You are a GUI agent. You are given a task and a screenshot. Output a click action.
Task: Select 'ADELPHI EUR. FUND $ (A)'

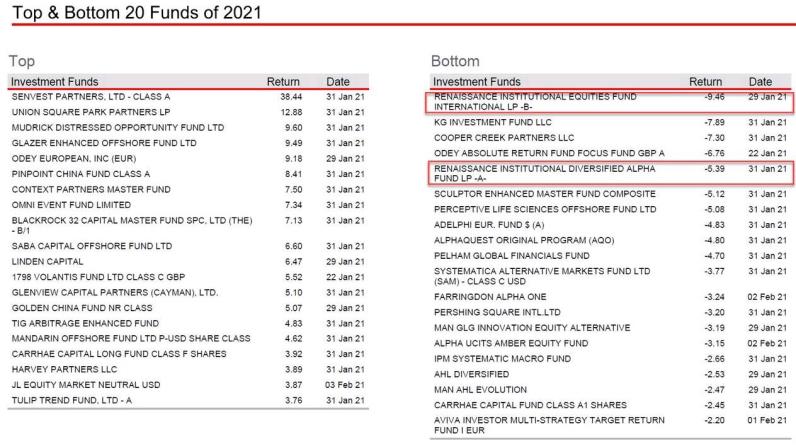pos(489,225)
